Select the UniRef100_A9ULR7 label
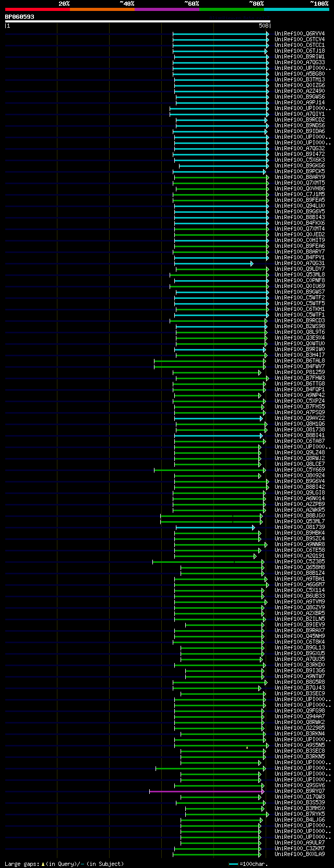The width and height of the screenshot is (334, 868). point(300,843)
